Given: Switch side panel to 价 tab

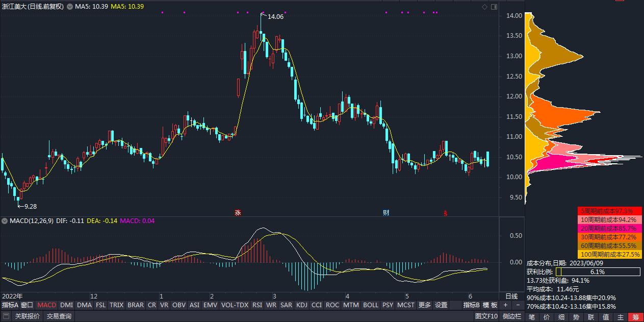Looking at the screenshot, I should [x=547, y=317].
